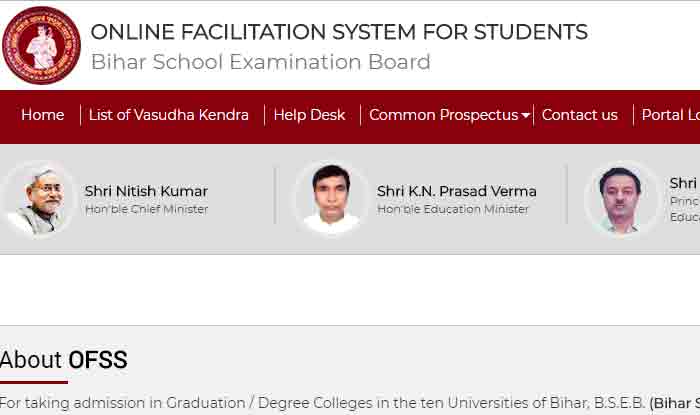700x415 pixels.
Task: Click the Online Facilitation System for Students title
Action: (339, 32)
